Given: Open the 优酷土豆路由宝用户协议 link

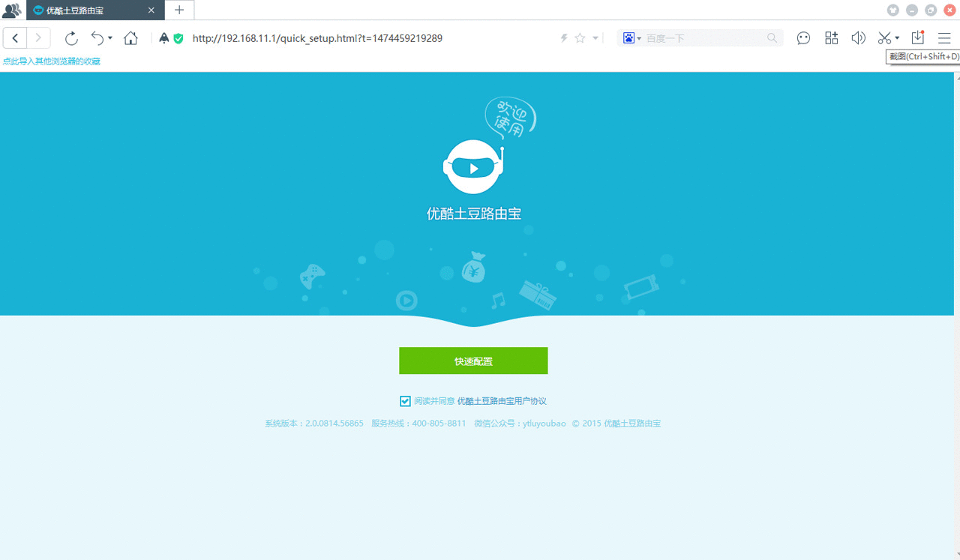Looking at the screenshot, I should [502, 401].
